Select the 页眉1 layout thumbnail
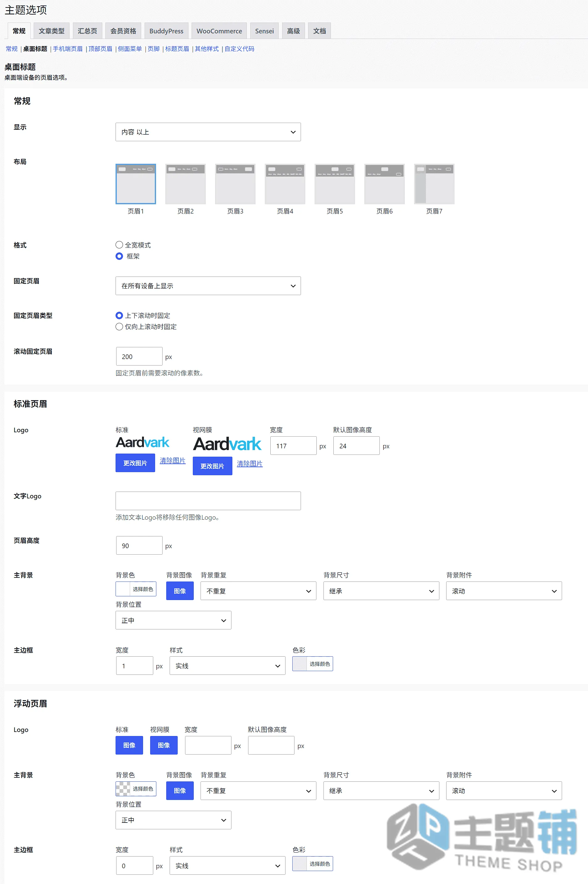This screenshot has height=884, width=588. [136, 184]
